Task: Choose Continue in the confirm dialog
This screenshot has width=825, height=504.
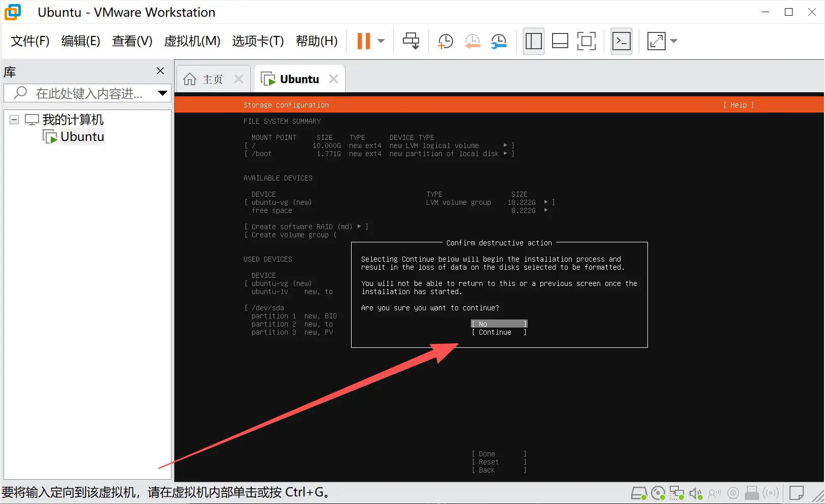Action: [499, 332]
